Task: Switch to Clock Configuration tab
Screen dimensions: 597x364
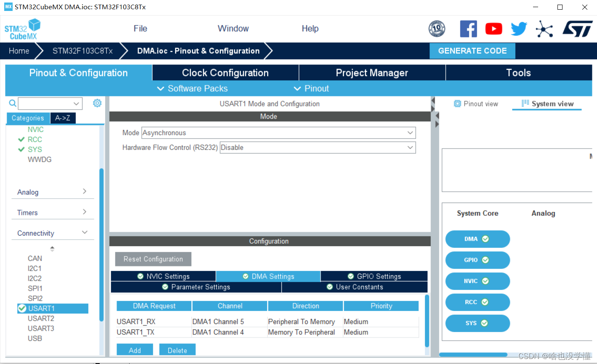Action: click(226, 73)
